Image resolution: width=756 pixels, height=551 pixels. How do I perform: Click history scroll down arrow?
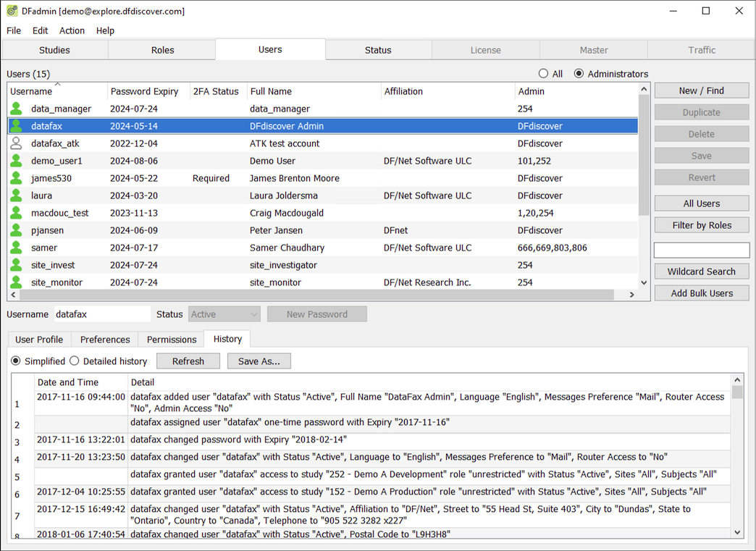[x=737, y=532]
